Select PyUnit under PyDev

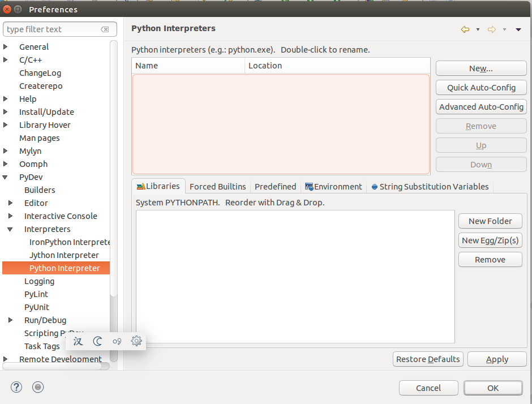[37, 307]
